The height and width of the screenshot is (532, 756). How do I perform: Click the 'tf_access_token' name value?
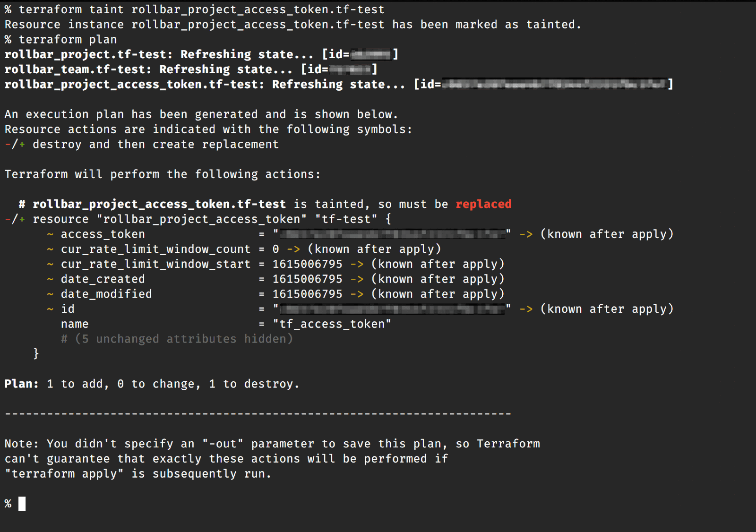pos(332,324)
